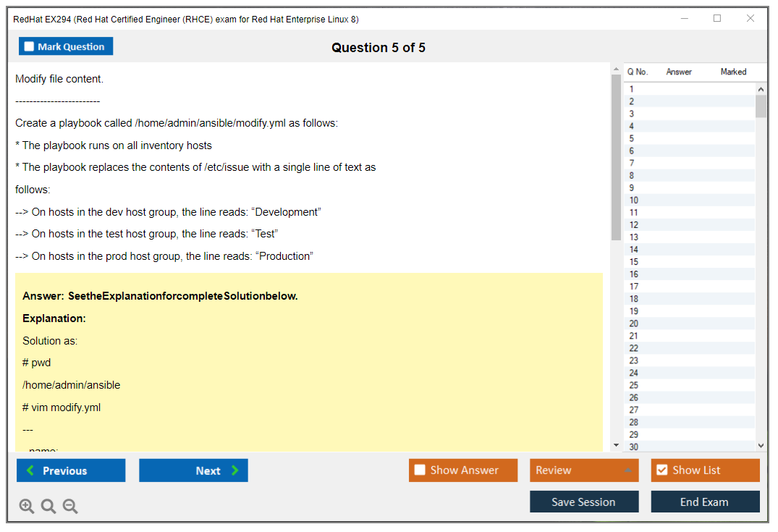This screenshot has height=532, width=778.
Task: Click the Marked column header
Action: 733,72
